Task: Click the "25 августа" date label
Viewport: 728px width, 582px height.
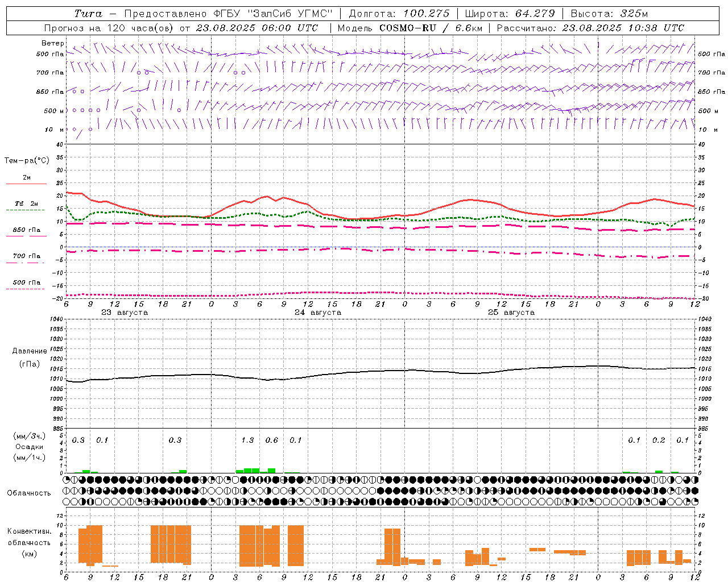Action: [x=511, y=313]
